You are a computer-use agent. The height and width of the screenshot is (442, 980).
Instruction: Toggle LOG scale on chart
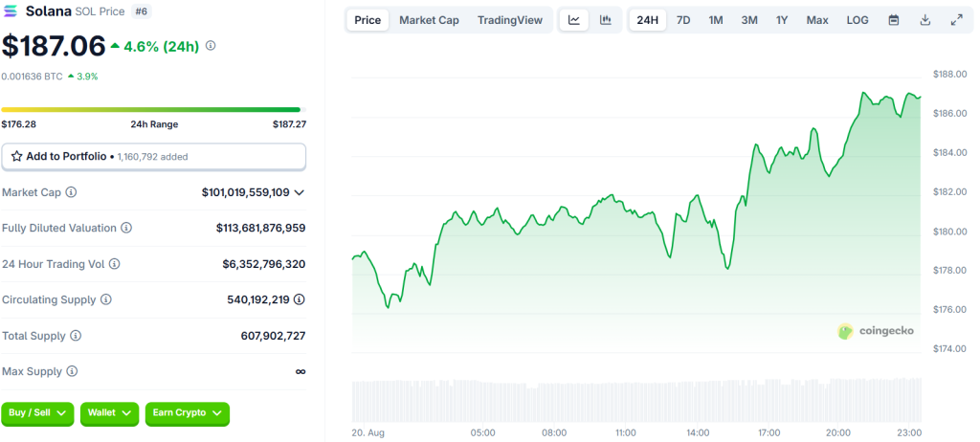tap(857, 20)
